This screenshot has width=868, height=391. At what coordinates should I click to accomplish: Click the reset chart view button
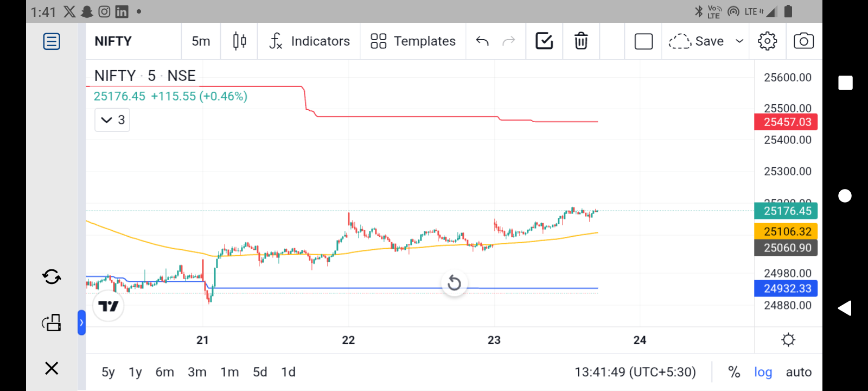click(455, 283)
